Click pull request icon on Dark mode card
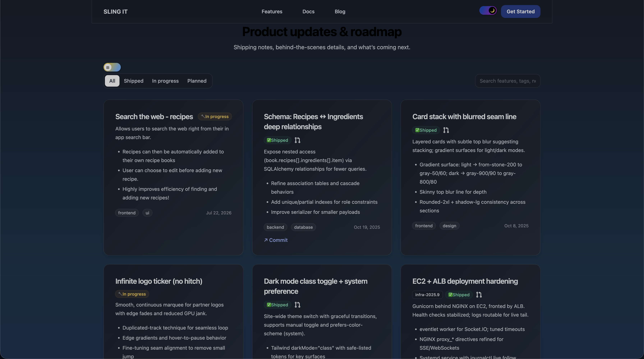Image resolution: width=644 pixels, height=359 pixels. coord(297,305)
